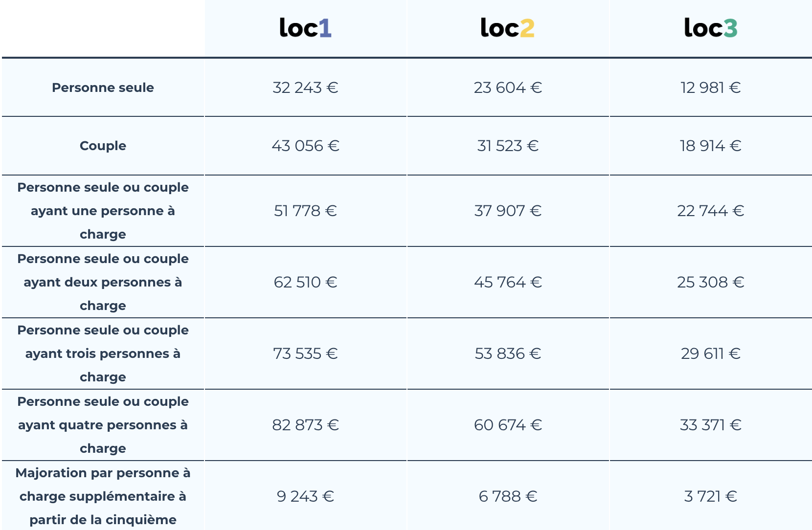Screen dimensions: 812x530
Task: Click the 23 604 € value
Action: [x=508, y=88]
